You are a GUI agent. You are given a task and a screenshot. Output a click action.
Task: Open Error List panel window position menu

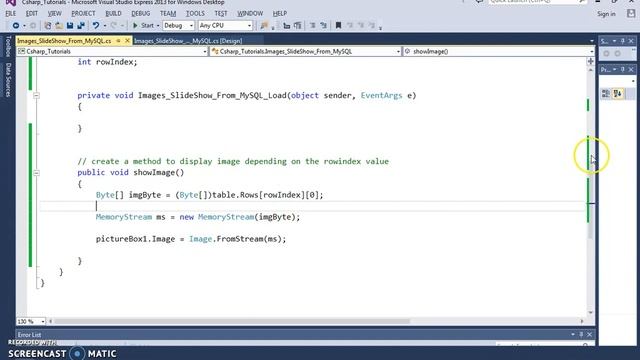[573, 335]
